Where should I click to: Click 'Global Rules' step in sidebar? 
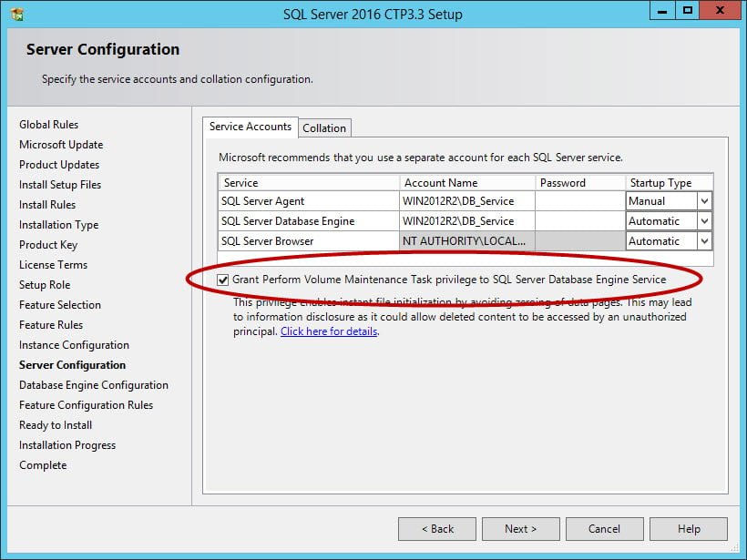[x=48, y=125]
